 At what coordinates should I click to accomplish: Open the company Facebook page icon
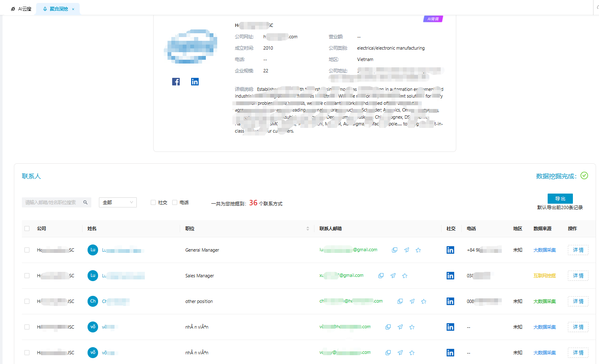(x=176, y=82)
